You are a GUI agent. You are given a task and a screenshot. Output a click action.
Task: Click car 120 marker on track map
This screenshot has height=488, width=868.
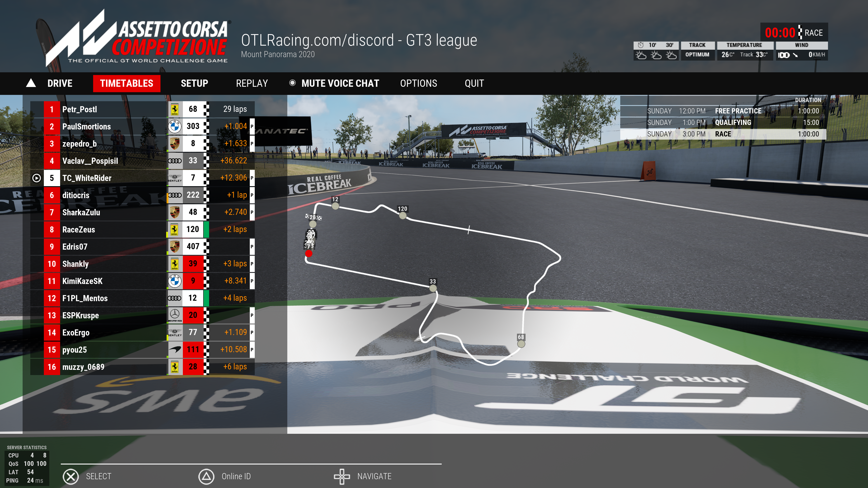tap(403, 216)
